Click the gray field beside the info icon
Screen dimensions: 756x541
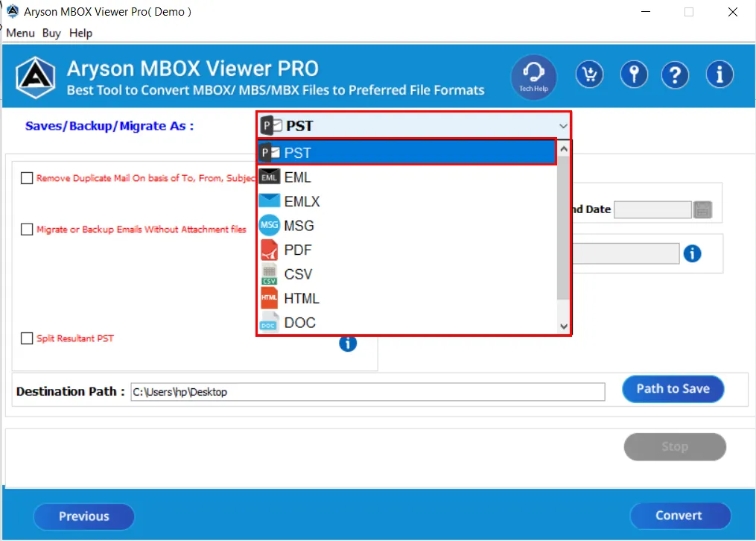point(626,253)
